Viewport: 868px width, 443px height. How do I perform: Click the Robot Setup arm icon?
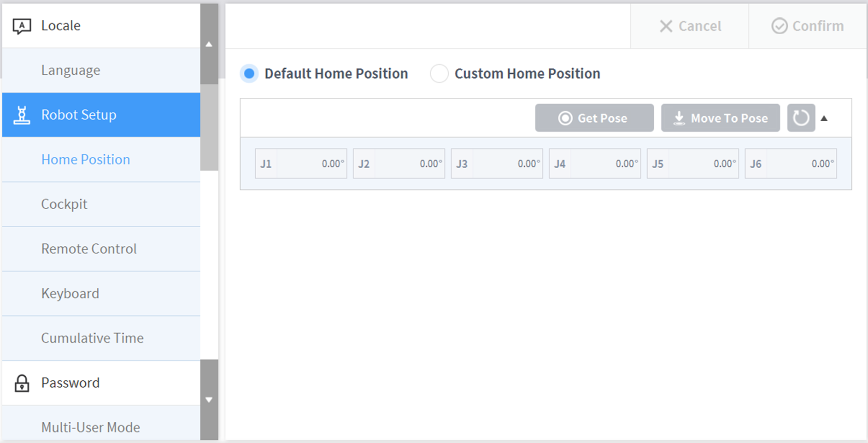point(22,115)
